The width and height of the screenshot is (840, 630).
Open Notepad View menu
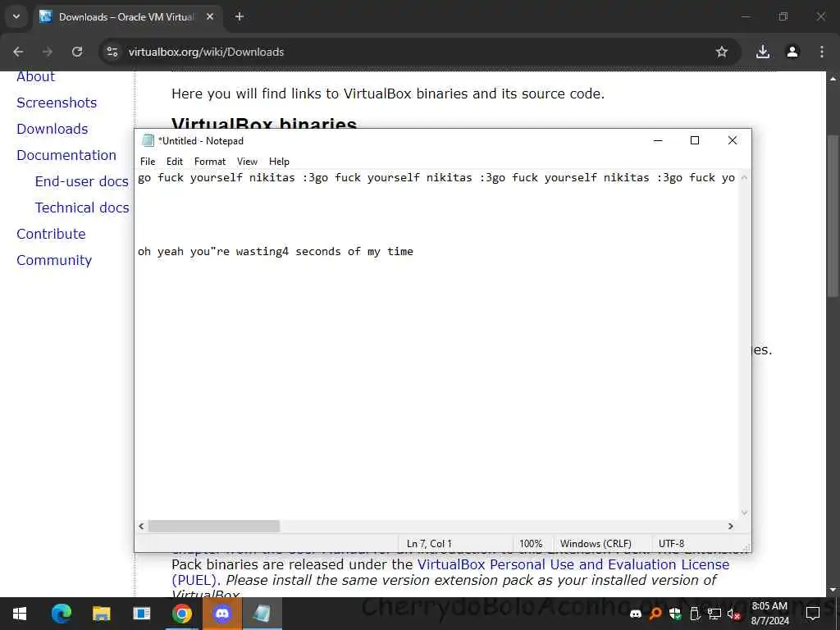(247, 162)
